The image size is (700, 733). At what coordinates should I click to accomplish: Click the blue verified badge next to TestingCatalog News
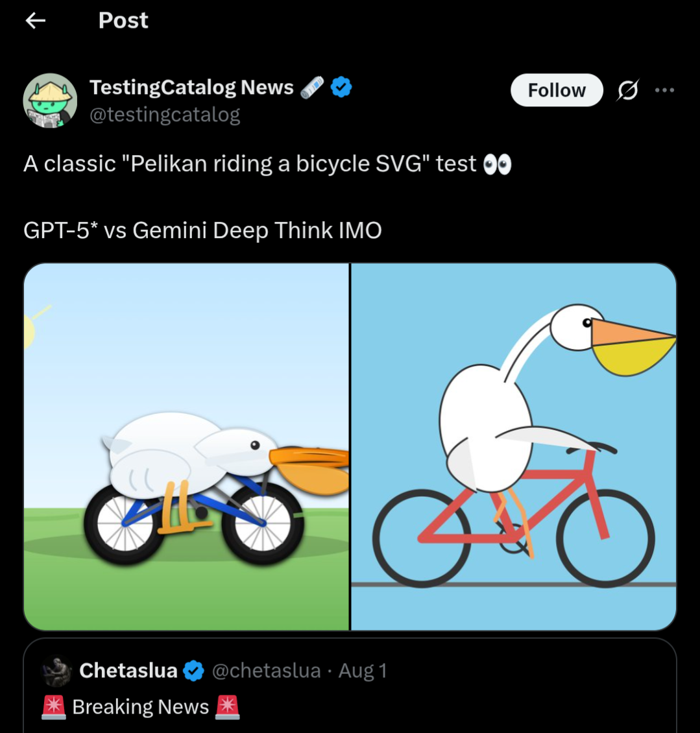341,87
